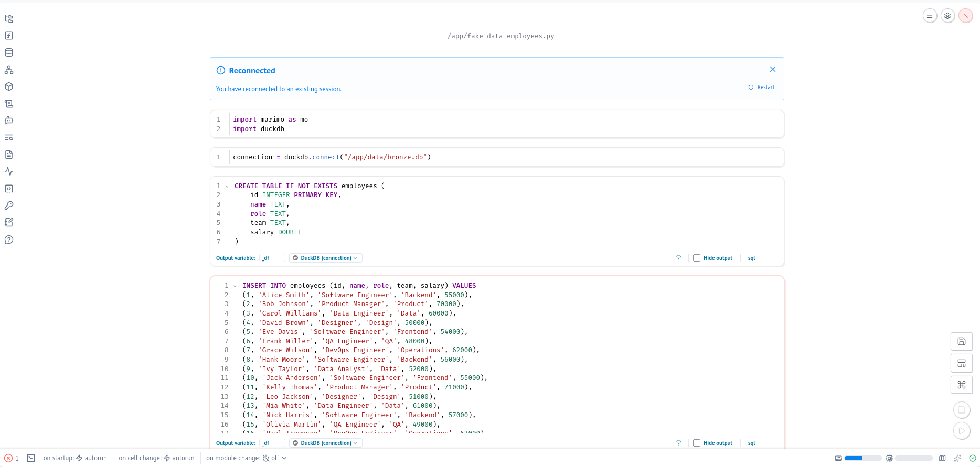
Task: Dismiss the Reconnected notification banner
Action: click(772, 69)
